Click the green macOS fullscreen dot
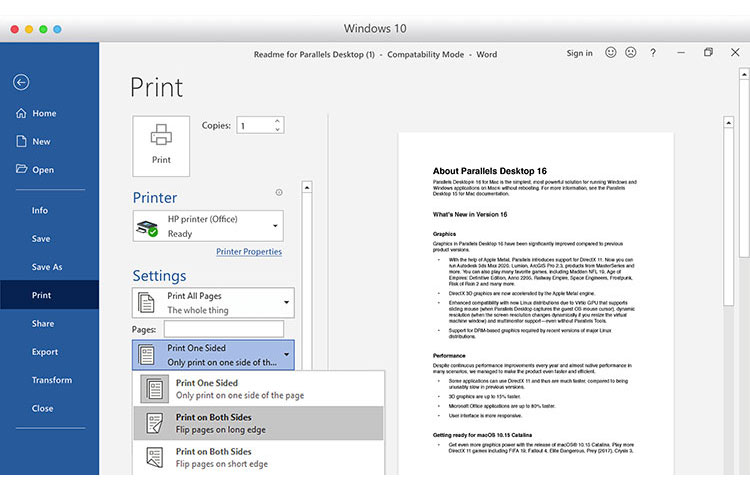Viewport: 750px width, 490px height. coord(44,29)
